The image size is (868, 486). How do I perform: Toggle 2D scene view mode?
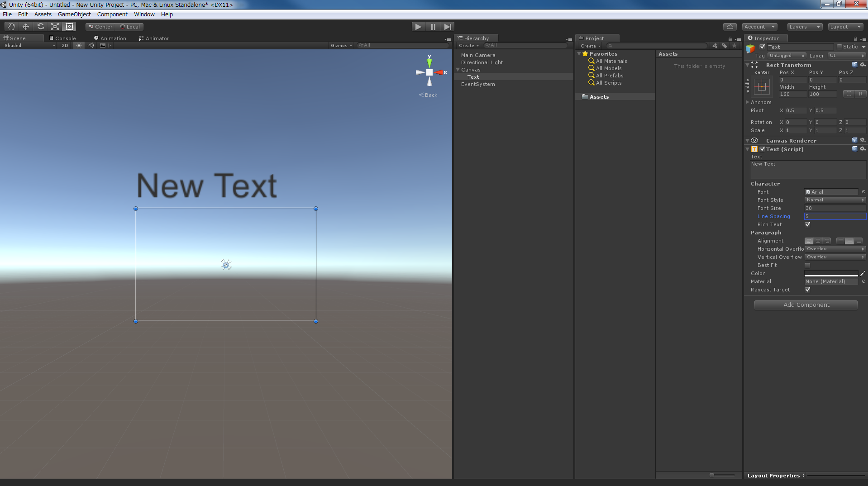pos(65,45)
